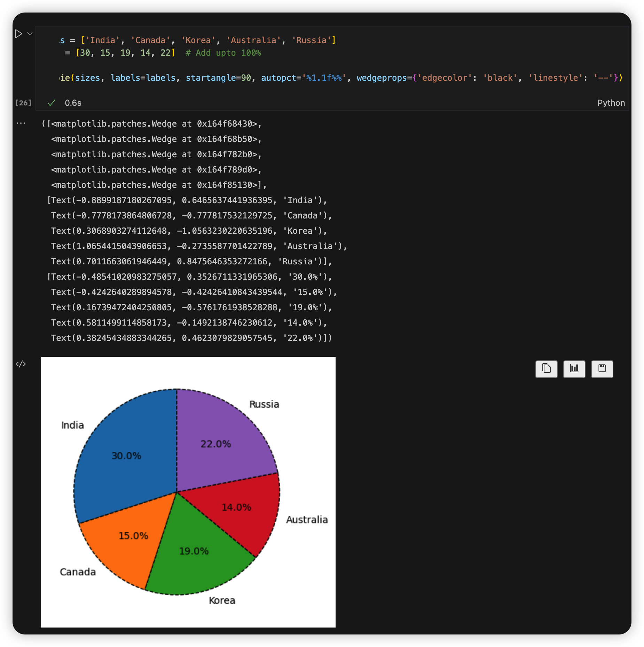The width and height of the screenshot is (644, 647).
Task: Click the Text output line for '14.0%'
Action: pyautogui.click(x=189, y=323)
